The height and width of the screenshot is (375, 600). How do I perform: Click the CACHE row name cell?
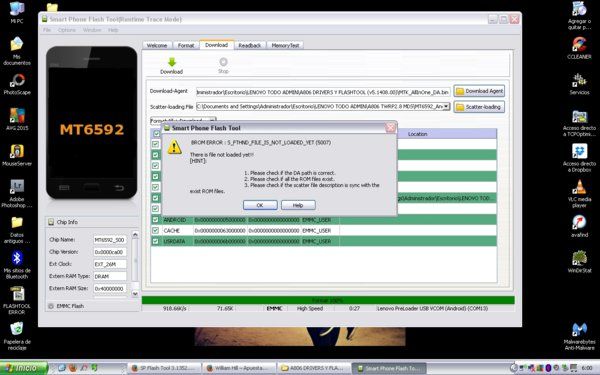pyautogui.click(x=178, y=230)
